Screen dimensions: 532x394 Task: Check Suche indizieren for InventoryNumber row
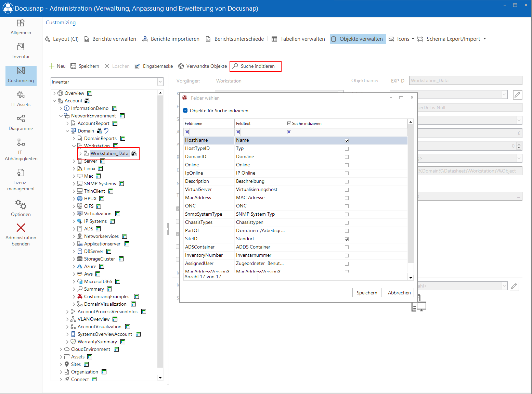(347, 255)
